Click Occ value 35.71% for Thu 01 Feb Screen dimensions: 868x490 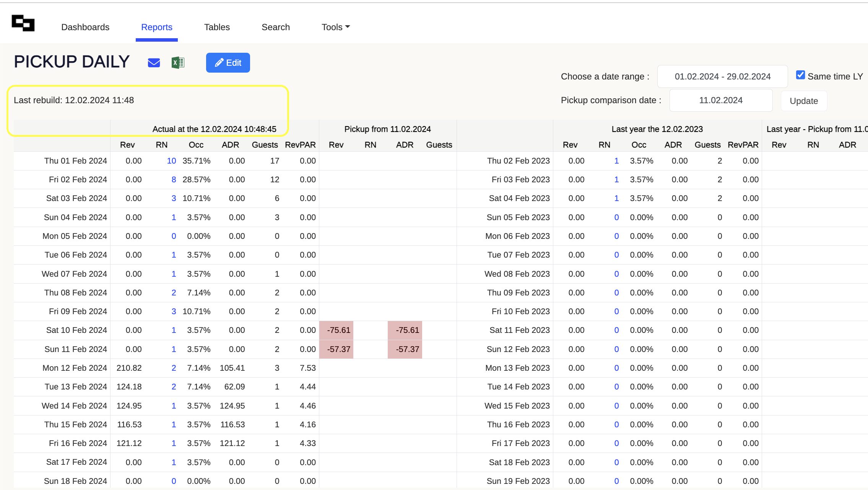tap(197, 161)
